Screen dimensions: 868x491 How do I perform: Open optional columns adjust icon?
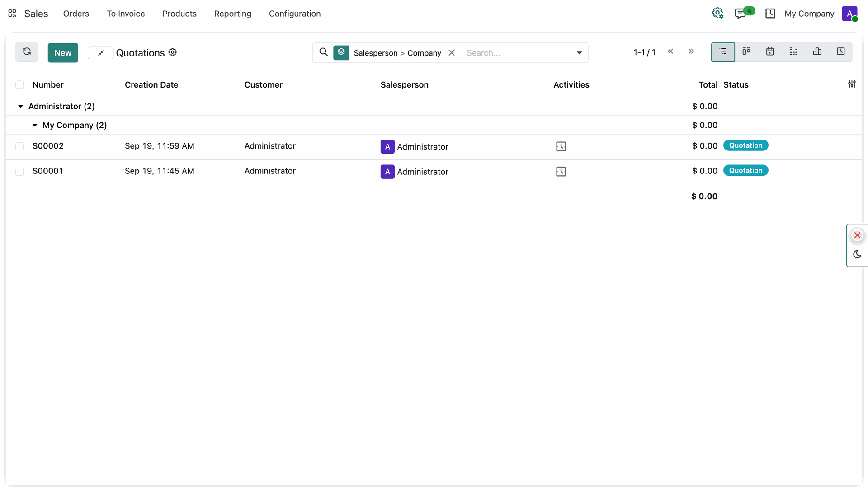coord(852,84)
